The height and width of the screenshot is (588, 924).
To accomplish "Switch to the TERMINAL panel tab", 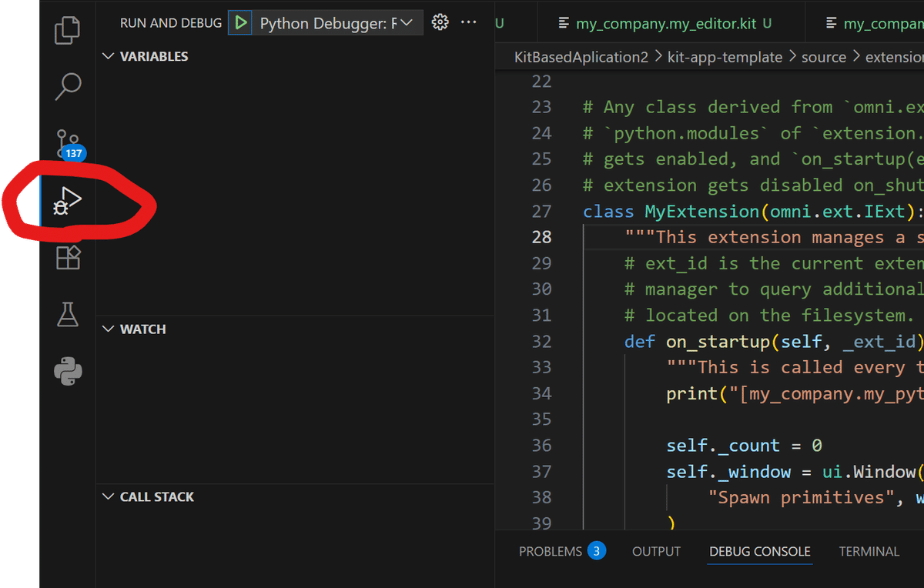I will pos(869,551).
